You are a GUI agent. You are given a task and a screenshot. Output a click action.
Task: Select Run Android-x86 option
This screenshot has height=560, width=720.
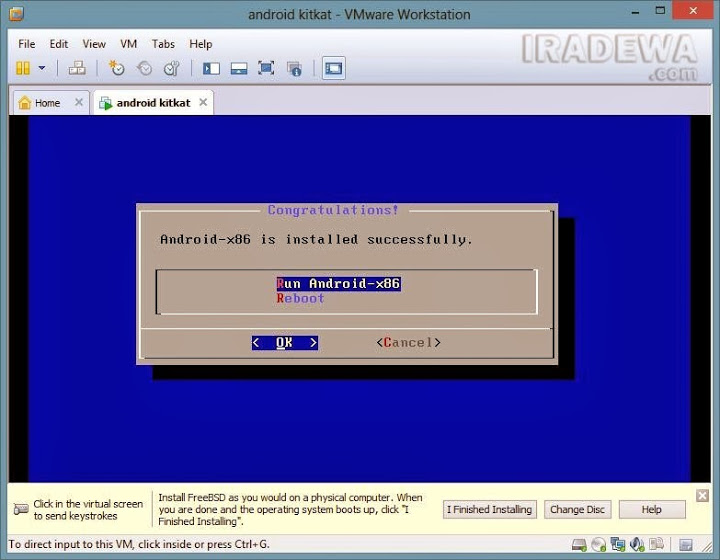coord(338,284)
